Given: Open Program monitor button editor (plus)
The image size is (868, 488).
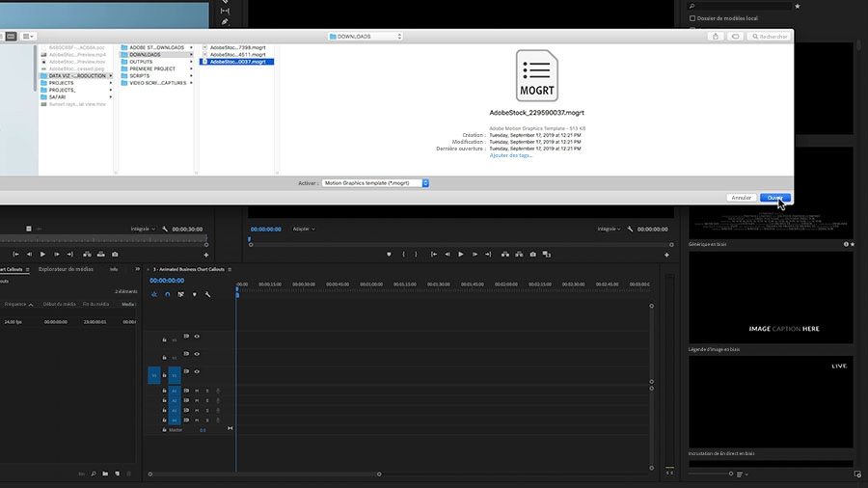Looking at the screenshot, I should [x=666, y=255].
